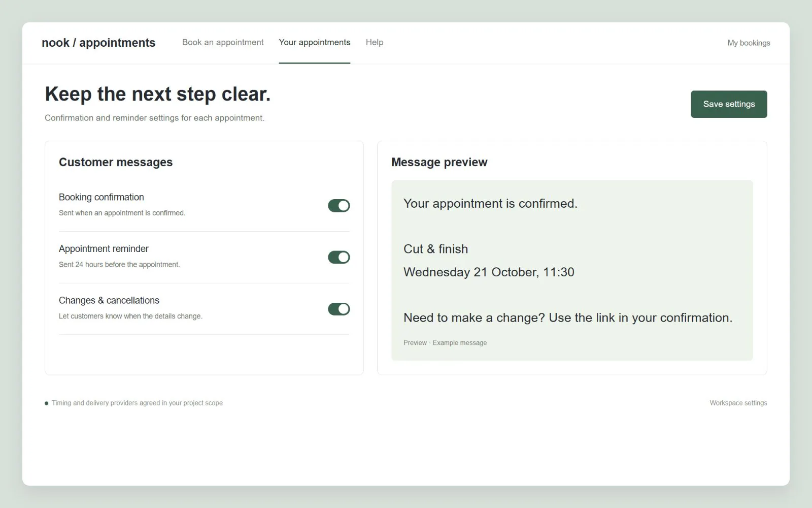812x508 pixels.
Task: Turn off the Changes & cancellations switch
Action: pos(339,309)
